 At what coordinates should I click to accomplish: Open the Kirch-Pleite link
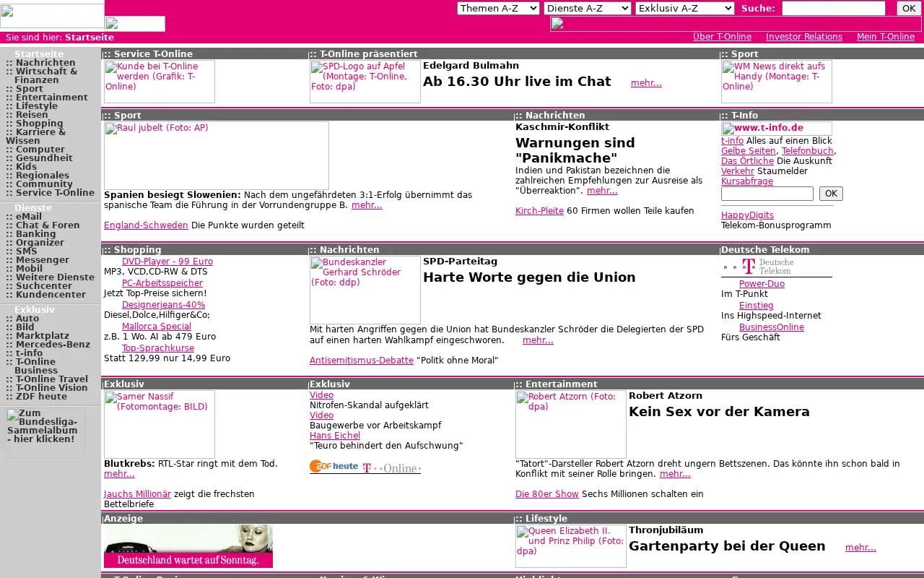coord(539,211)
